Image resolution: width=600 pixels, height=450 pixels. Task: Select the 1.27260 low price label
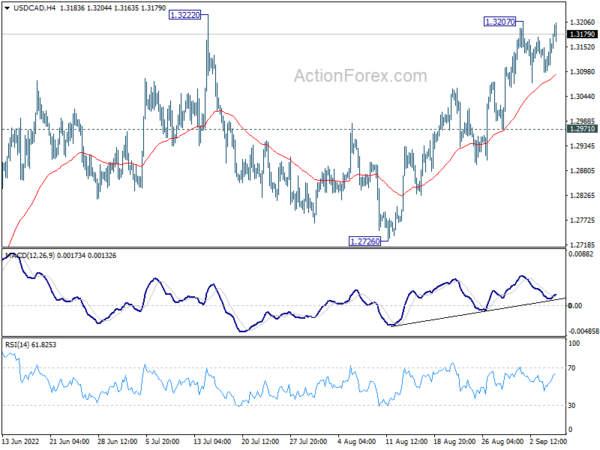(x=365, y=241)
